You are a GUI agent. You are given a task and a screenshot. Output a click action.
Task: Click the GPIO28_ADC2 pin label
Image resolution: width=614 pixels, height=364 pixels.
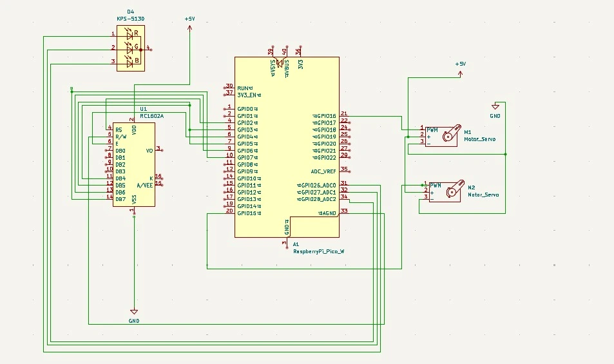(x=316, y=199)
